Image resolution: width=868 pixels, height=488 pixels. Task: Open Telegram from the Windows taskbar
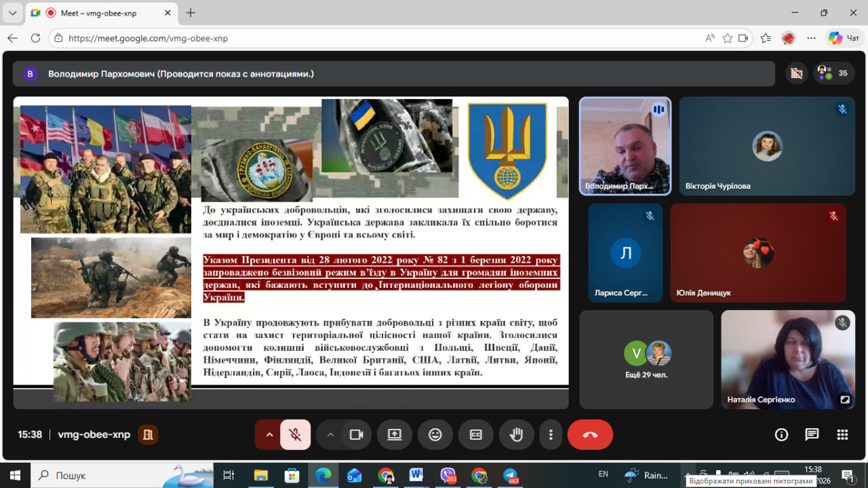(511, 476)
